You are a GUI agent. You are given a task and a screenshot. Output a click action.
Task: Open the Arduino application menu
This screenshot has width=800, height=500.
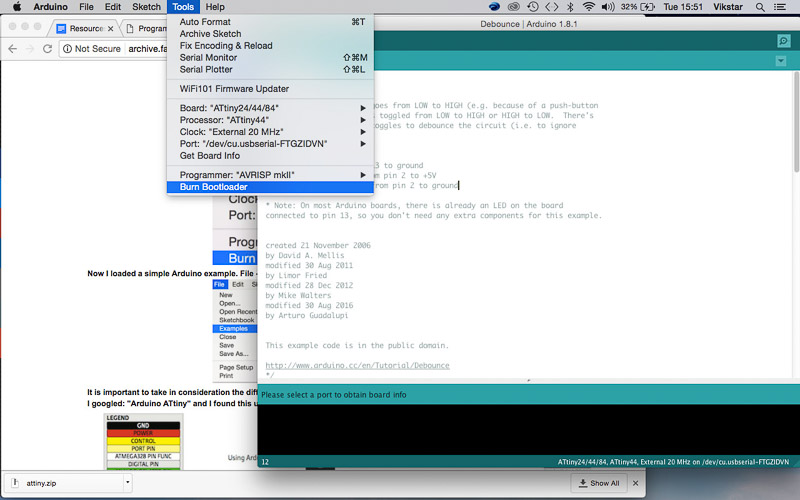click(51, 7)
